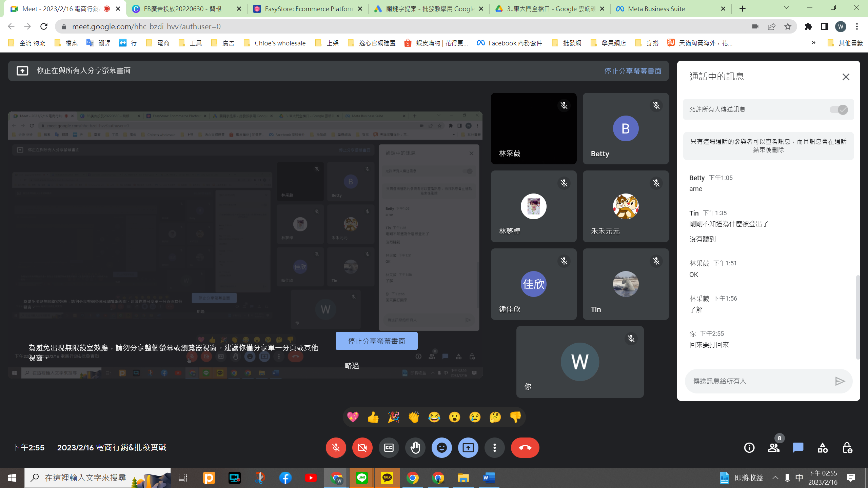Open a new browser tab
This screenshot has width=868, height=488.
click(743, 9)
